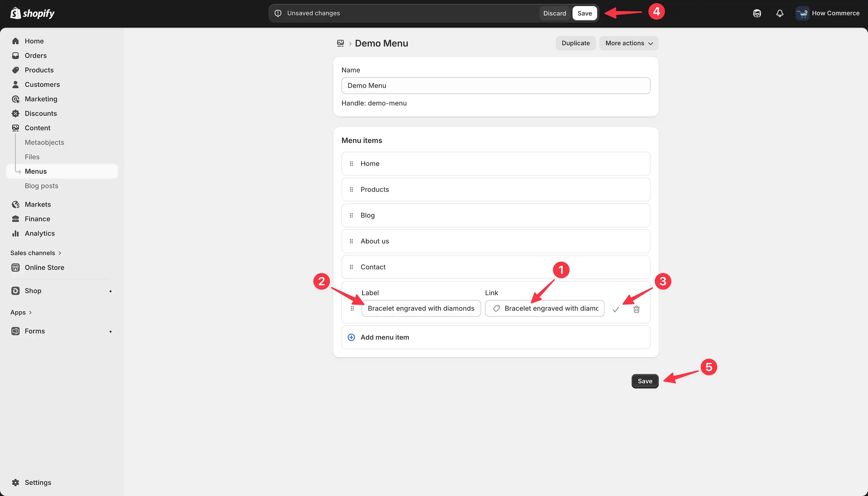Open More actions dropdown
The height and width of the screenshot is (496, 868).
[629, 43]
